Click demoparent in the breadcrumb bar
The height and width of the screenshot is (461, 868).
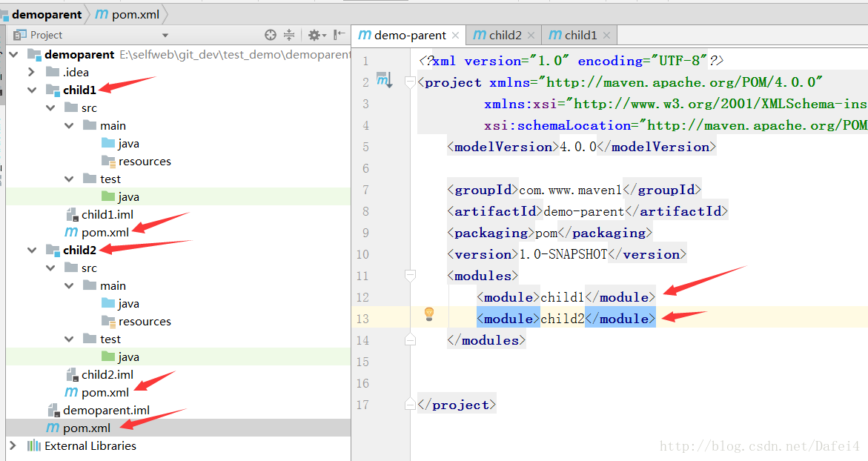tap(47, 15)
